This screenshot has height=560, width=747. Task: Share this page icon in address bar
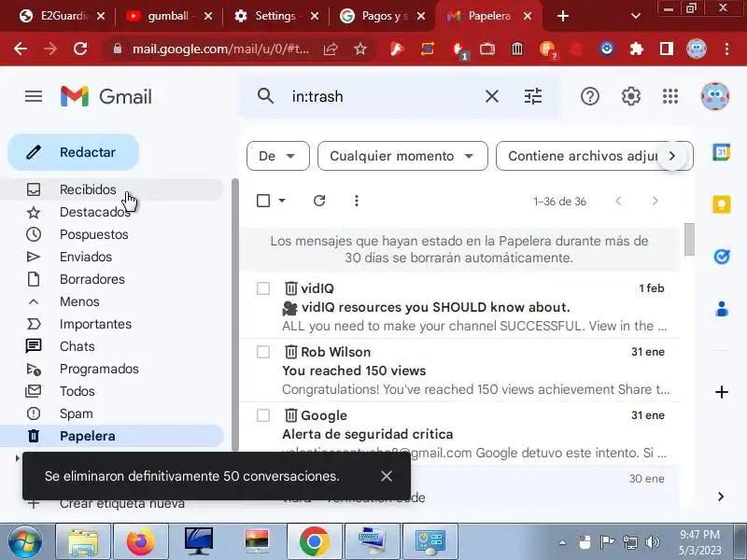tap(331, 49)
